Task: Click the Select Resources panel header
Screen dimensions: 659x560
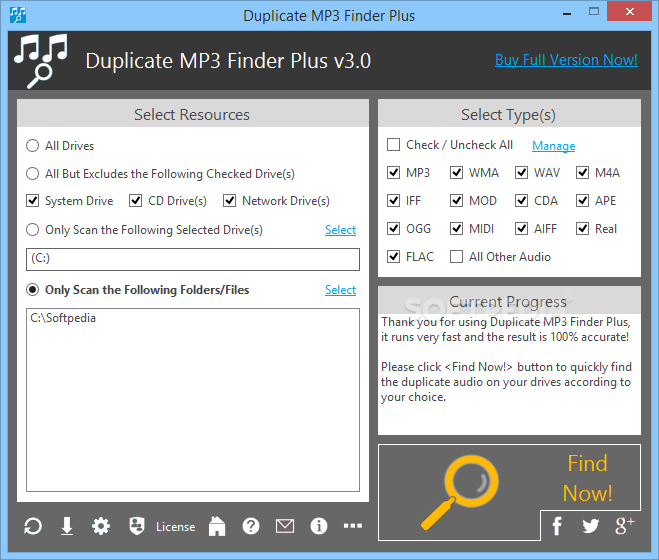Action: tap(192, 114)
